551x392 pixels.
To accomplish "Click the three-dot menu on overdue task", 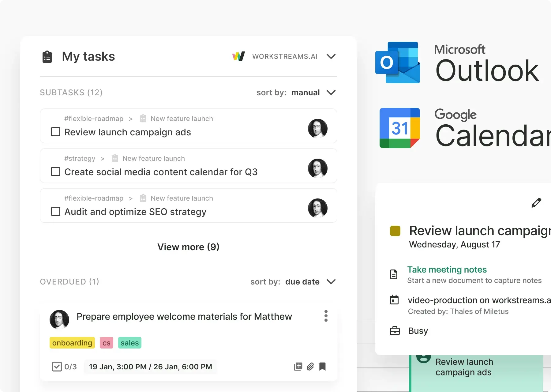I will [x=326, y=316].
